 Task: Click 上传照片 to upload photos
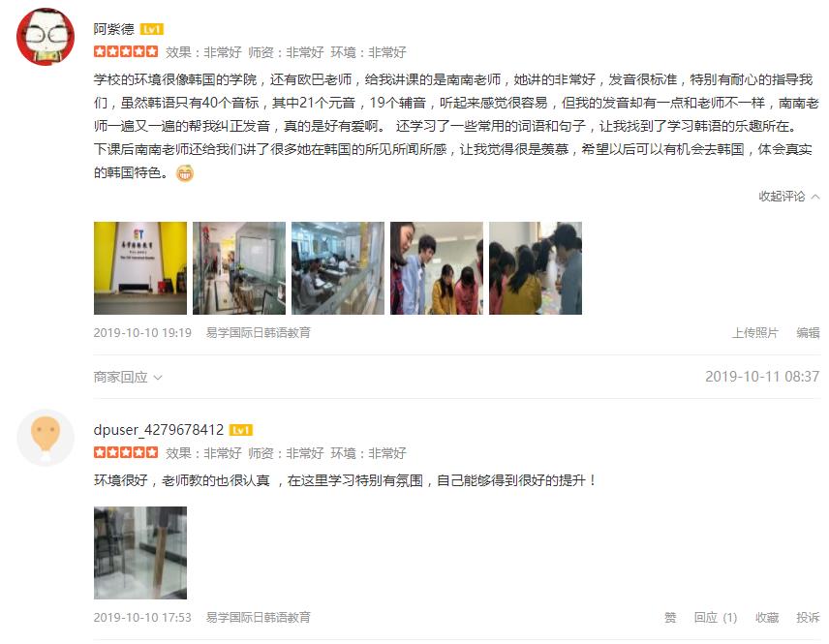coord(755,332)
